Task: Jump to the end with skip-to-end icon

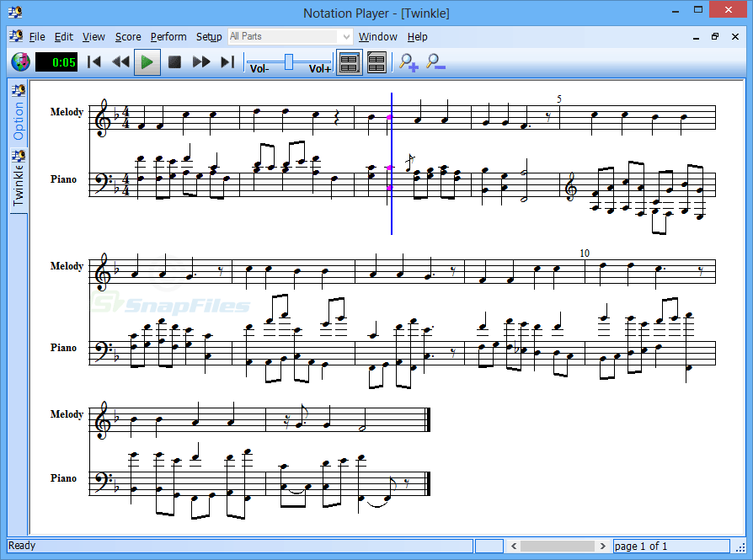Action: [x=226, y=61]
